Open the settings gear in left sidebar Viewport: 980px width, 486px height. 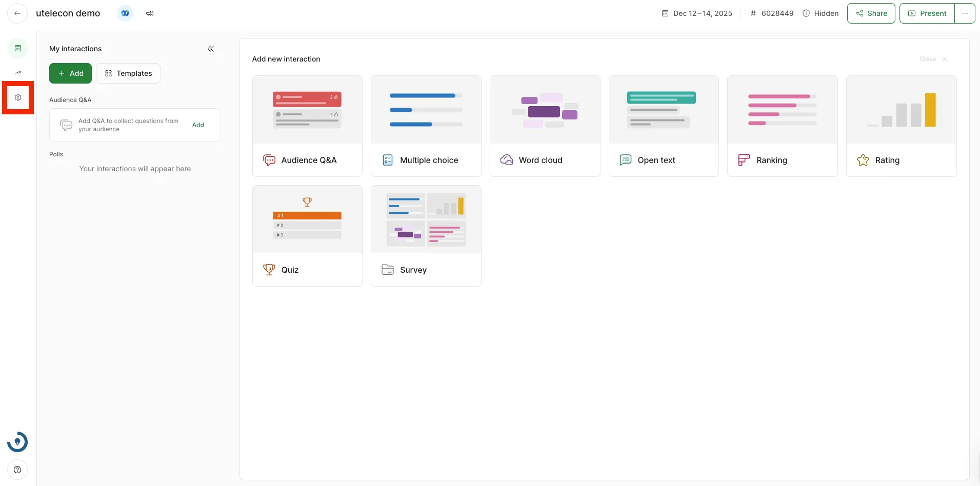pyautogui.click(x=18, y=97)
